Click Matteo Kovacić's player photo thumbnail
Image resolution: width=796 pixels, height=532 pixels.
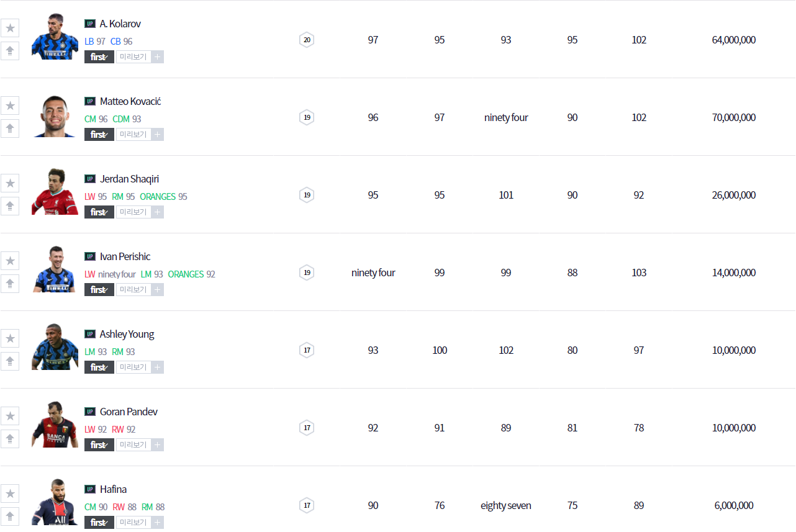click(x=55, y=117)
